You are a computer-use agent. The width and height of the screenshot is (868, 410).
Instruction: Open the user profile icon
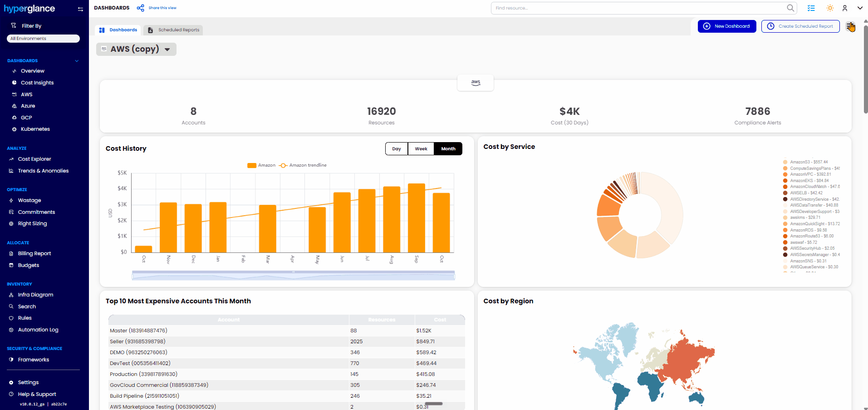(845, 8)
